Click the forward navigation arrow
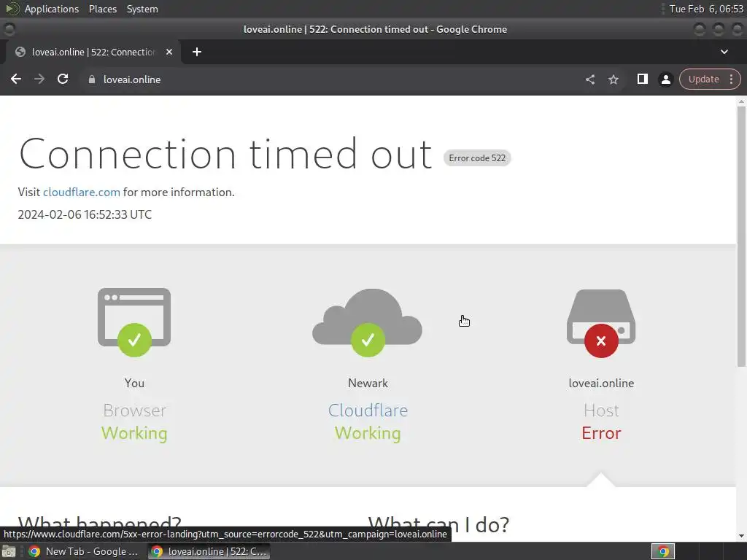747x560 pixels. [39, 79]
